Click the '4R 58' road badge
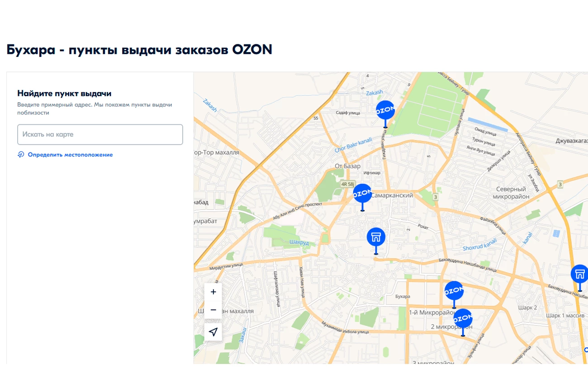The image size is (588, 392). click(x=347, y=184)
